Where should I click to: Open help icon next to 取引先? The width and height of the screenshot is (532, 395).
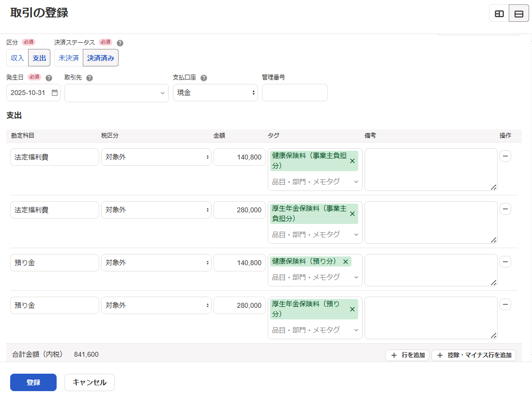tap(90, 78)
